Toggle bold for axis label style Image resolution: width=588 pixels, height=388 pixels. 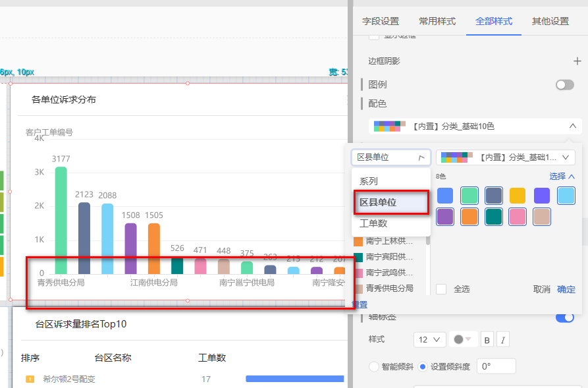(488, 340)
